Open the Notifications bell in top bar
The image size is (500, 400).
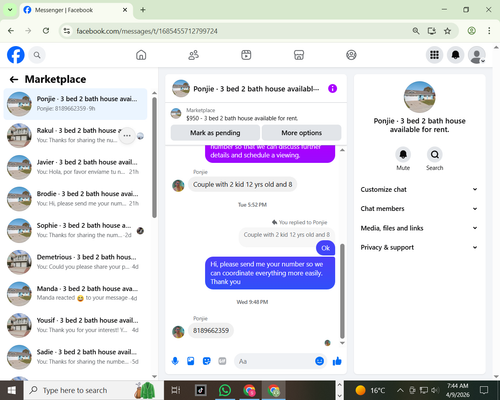pyautogui.click(x=456, y=55)
